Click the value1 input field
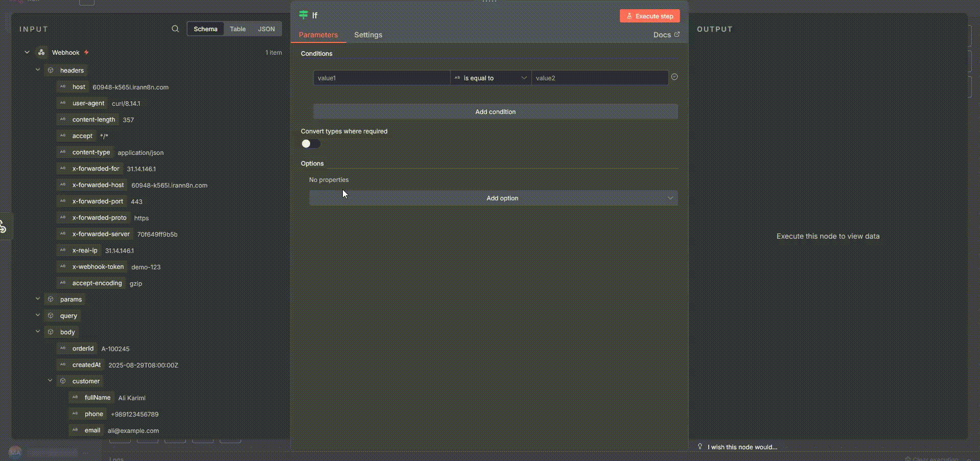 click(381, 78)
